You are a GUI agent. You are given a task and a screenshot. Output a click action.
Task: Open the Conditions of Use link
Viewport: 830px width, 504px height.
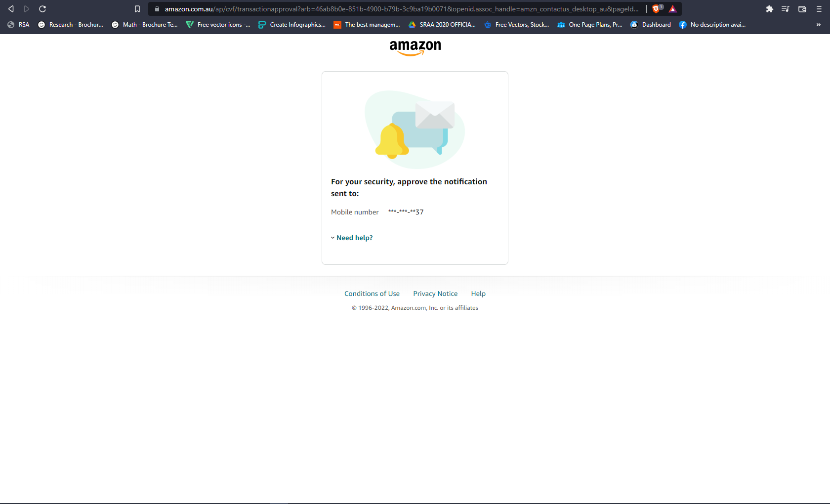372,294
